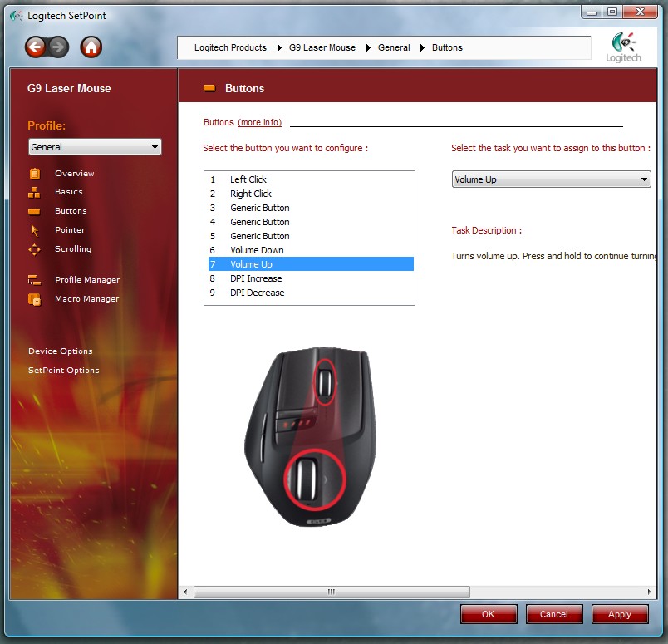Click the Profile Manager icon in sidebar
Viewport: 668px width, 644px height.
35,280
